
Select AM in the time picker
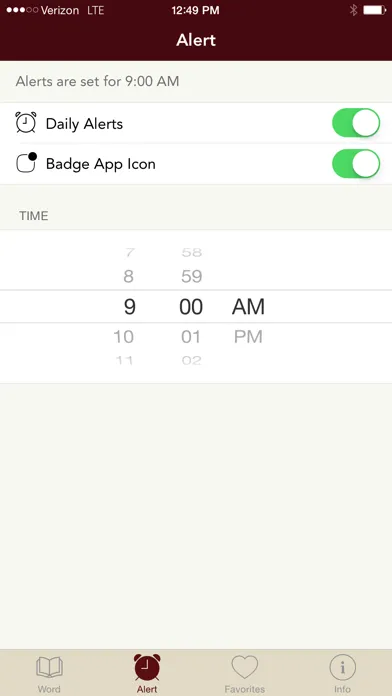(248, 307)
